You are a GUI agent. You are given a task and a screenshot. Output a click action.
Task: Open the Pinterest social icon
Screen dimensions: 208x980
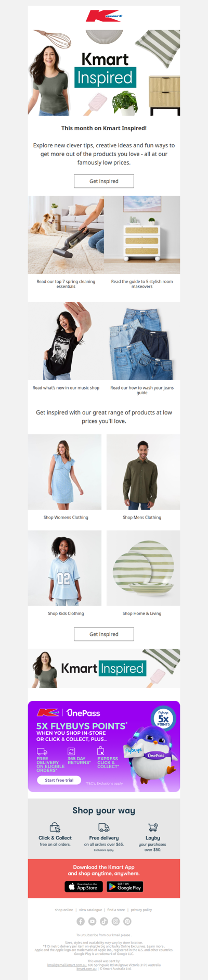[x=127, y=921]
